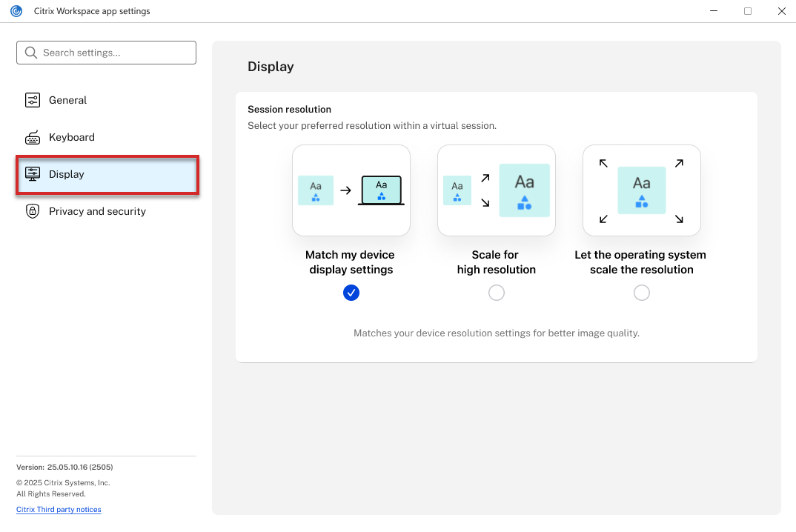Open the General settings section
This screenshot has height=532, width=796.
(x=106, y=100)
